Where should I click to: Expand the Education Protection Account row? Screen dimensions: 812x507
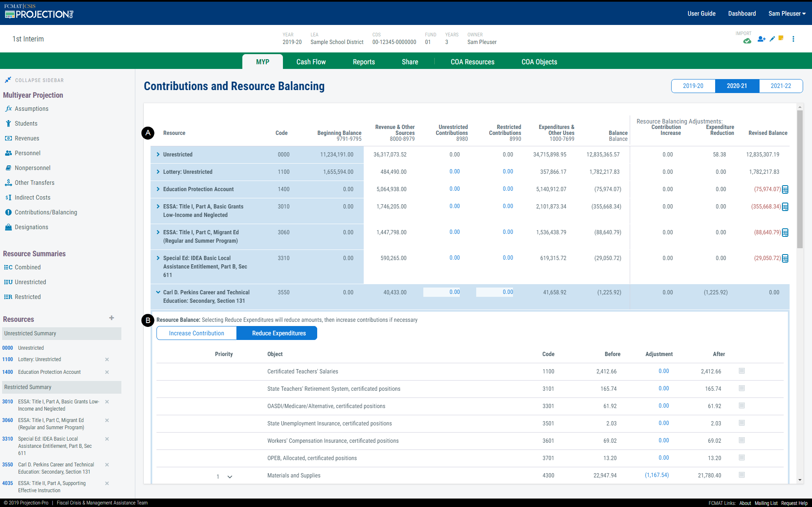(158, 189)
